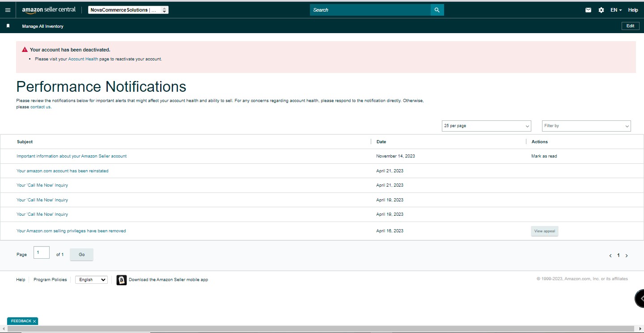644x333 pixels.
Task: Open 'Important information about your Amazon Seller account'
Action: [x=72, y=156]
